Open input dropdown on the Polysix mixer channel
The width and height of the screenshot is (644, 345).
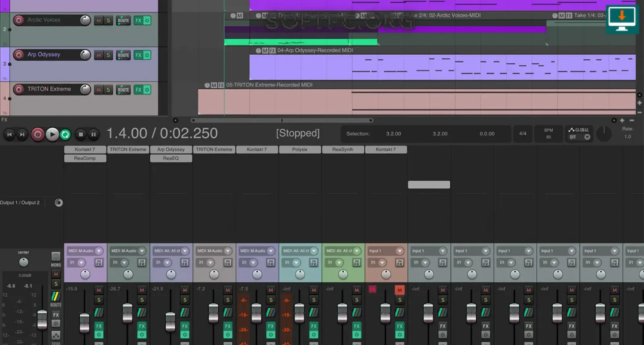pos(300,251)
